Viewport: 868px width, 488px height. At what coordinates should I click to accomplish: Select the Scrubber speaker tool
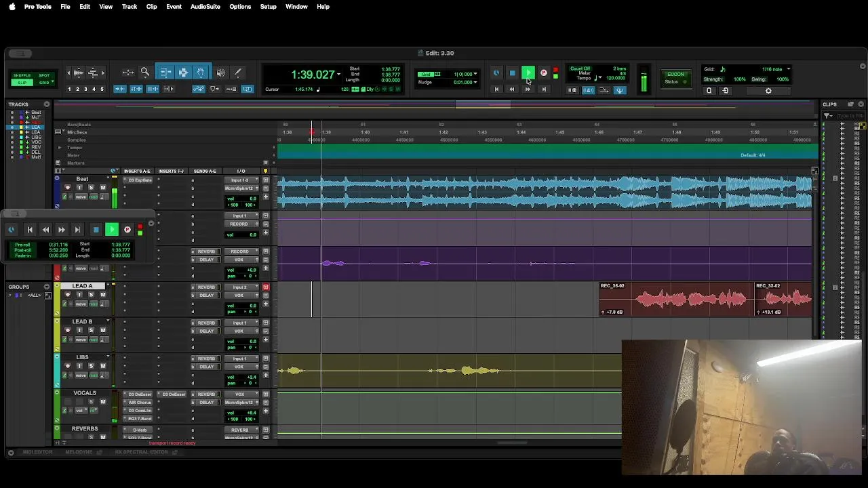[220, 73]
